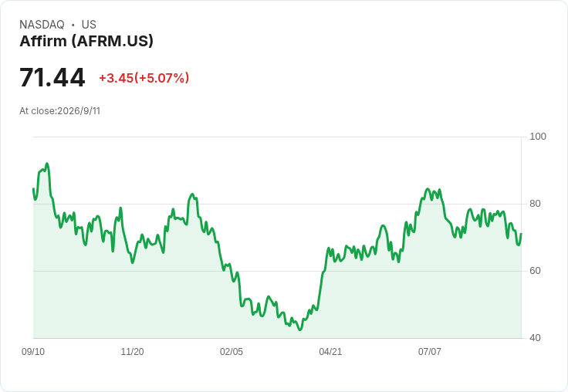Click the highest peak of the price line

(47, 164)
